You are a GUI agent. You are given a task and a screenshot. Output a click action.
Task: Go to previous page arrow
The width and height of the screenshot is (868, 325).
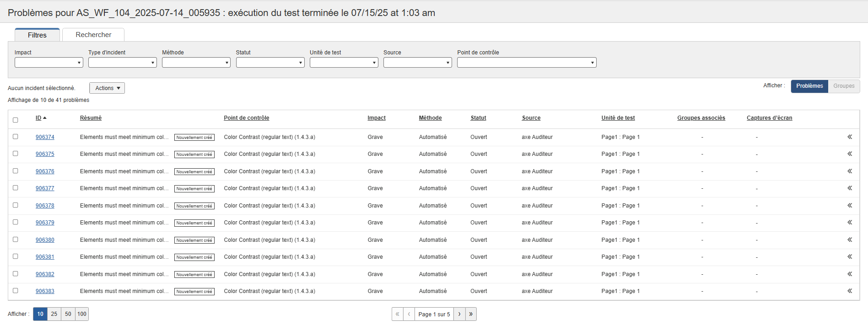pyautogui.click(x=409, y=314)
